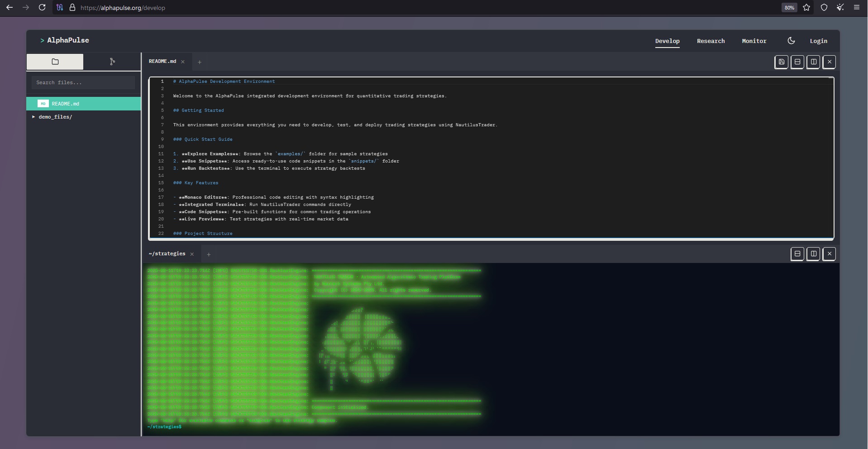868x449 pixels.
Task: Add a new terminal tab with plus
Action: [x=209, y=254]
